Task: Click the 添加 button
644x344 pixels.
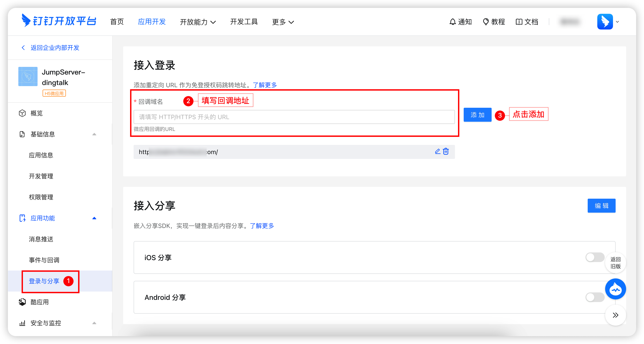Action: pyautogui.click(x=477, y=115)
